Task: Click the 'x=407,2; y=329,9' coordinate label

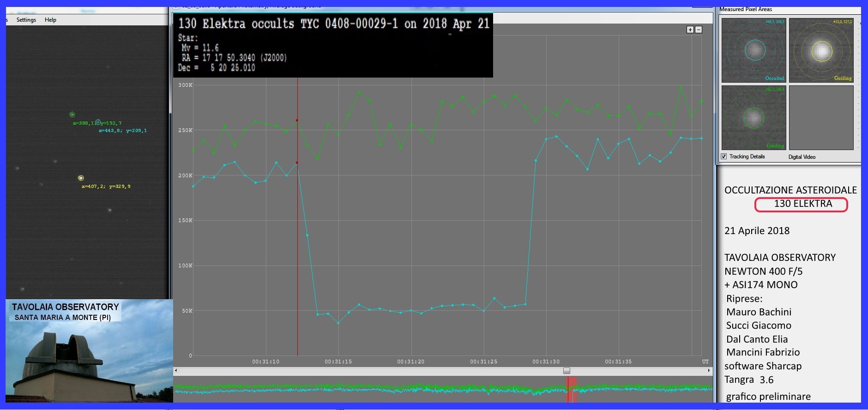Action: (x=106, y=187)
